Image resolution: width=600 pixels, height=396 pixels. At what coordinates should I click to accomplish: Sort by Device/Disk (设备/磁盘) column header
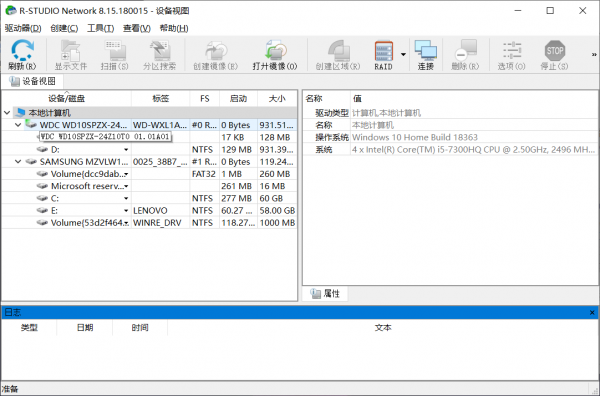point(67,99)
